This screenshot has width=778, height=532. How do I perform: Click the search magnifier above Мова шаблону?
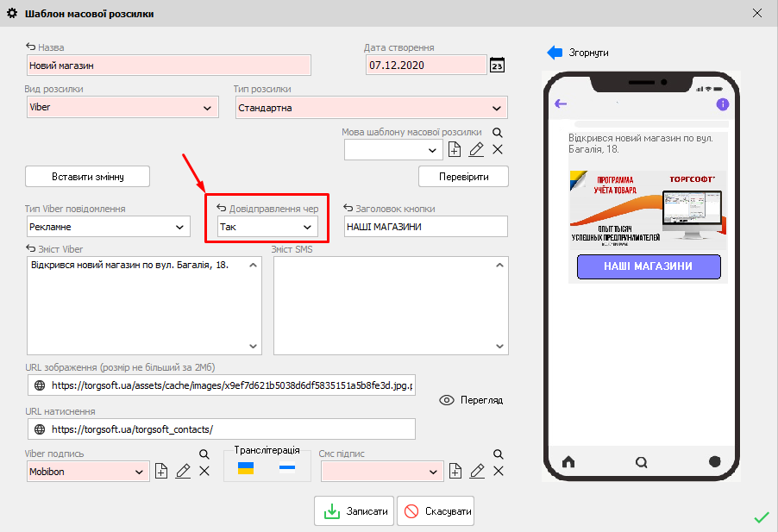tap(497, 133)
